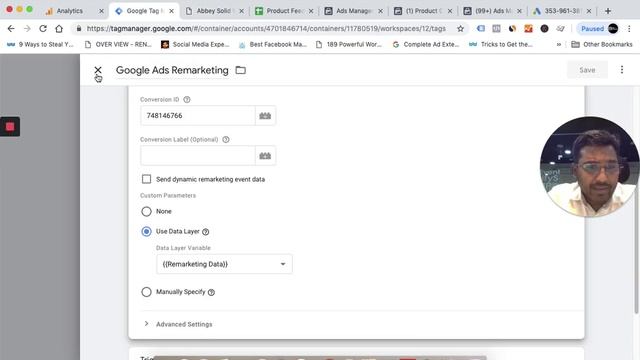
Task: Click the Conversion Label input field
Action: click(x=198, y=156)
